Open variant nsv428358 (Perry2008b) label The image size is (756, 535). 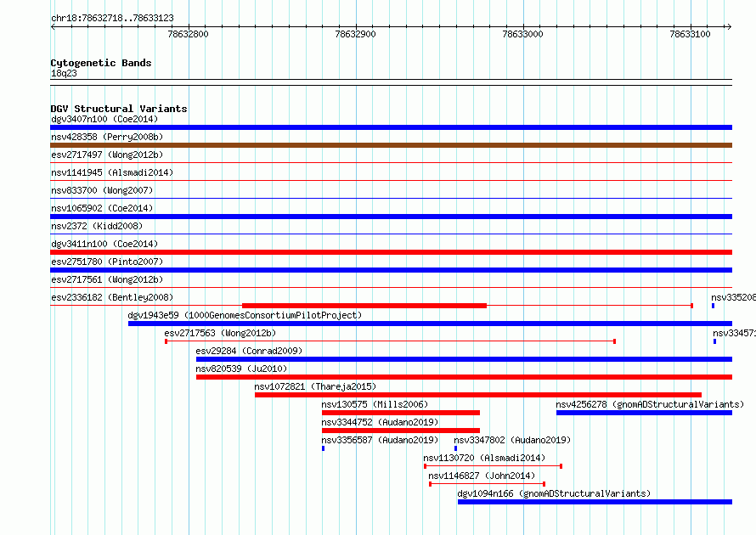pos(107,137)
